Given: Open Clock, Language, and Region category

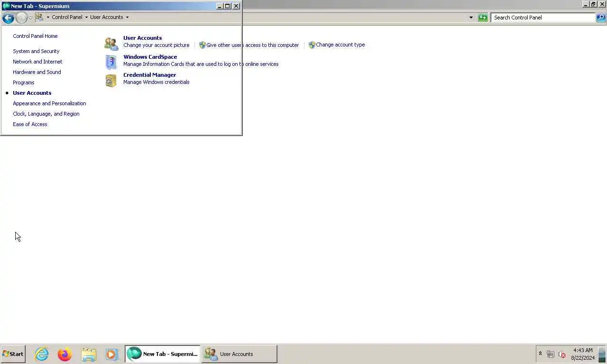Looking at the screenshot, I should (x=46, y=114).
